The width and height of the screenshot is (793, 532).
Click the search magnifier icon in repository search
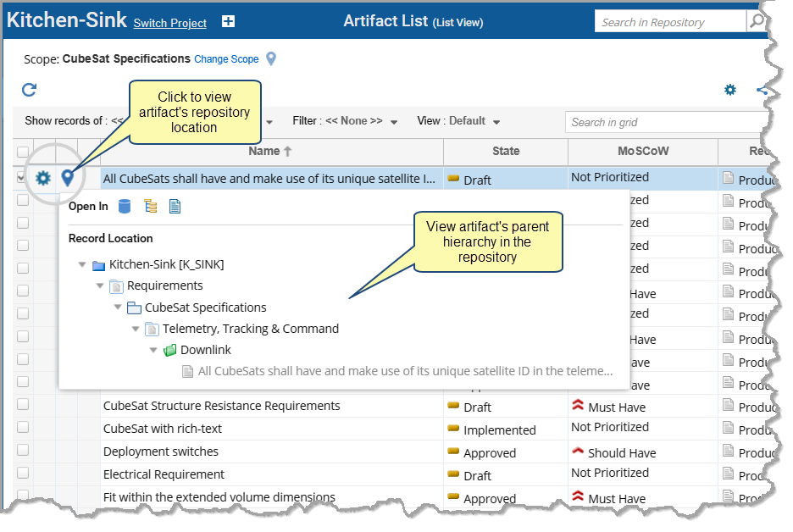coord(757,21)
